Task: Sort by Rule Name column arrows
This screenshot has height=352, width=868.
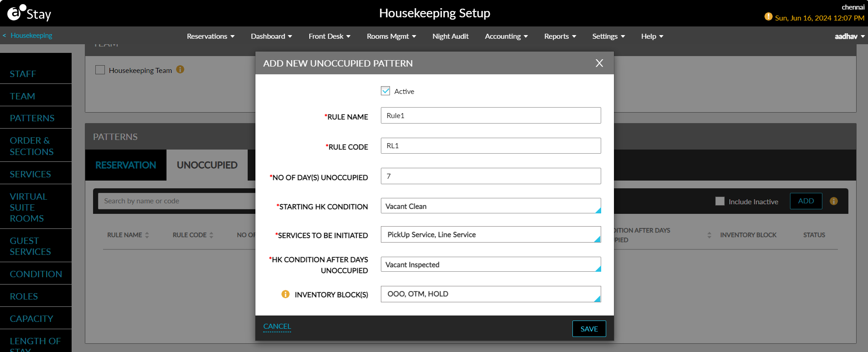Action: coord(147,235)
